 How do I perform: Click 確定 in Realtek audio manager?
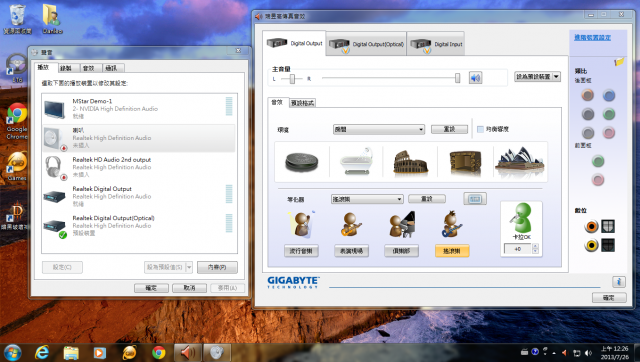pyautogui.click(x=609, y=298)
